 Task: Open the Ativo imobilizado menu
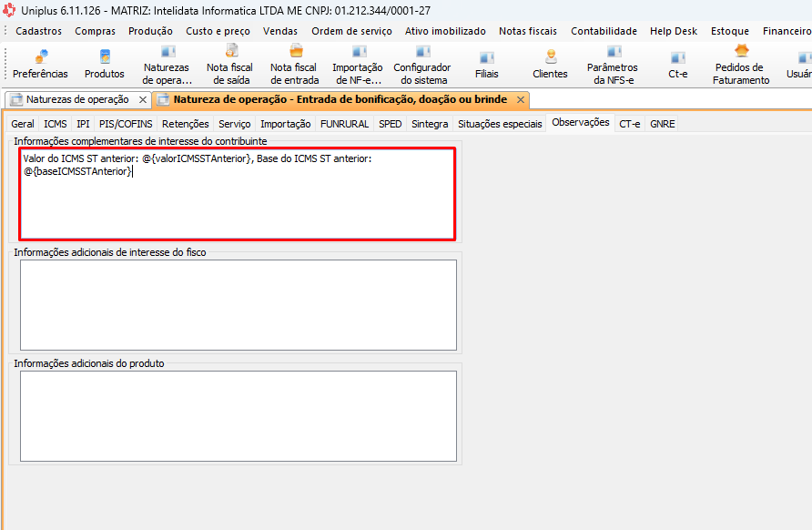pos(445,31)
